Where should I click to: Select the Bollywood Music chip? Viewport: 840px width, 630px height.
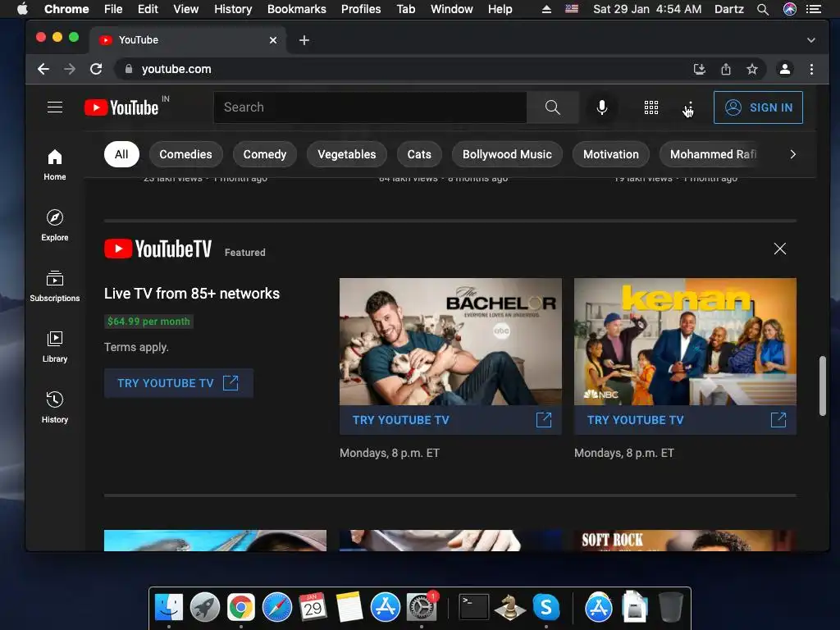[x=507, y=154]
